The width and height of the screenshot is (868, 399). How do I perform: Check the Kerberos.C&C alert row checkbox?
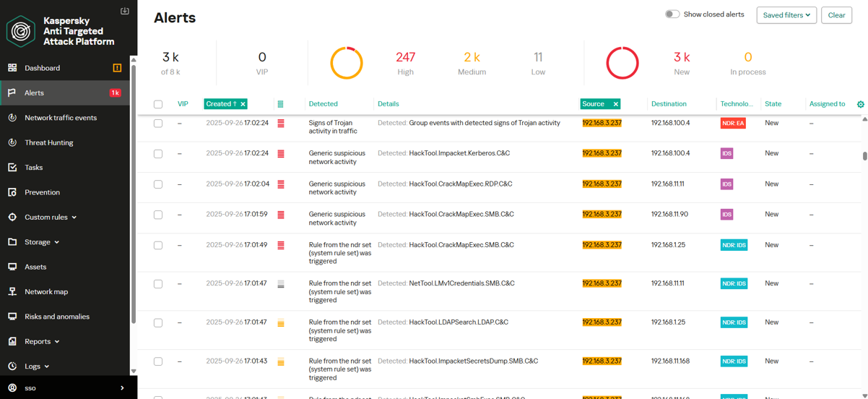click(158, 154)
